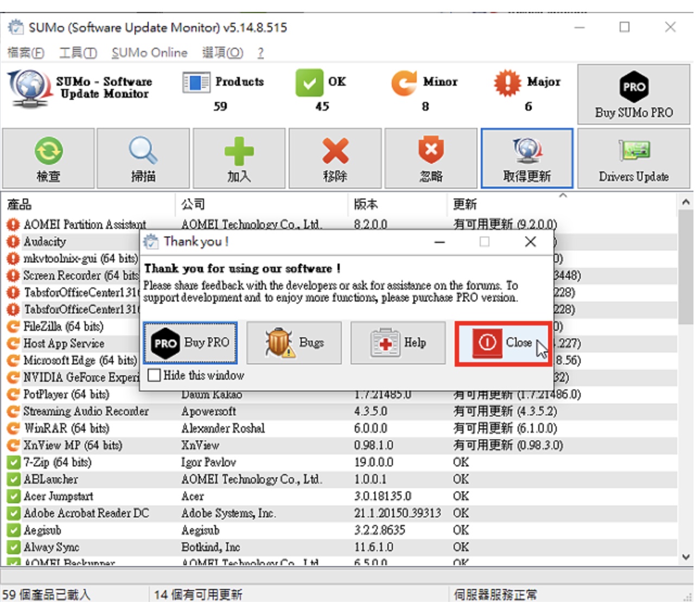Click the minor-update icon beside WinRAR

(13, 428)
